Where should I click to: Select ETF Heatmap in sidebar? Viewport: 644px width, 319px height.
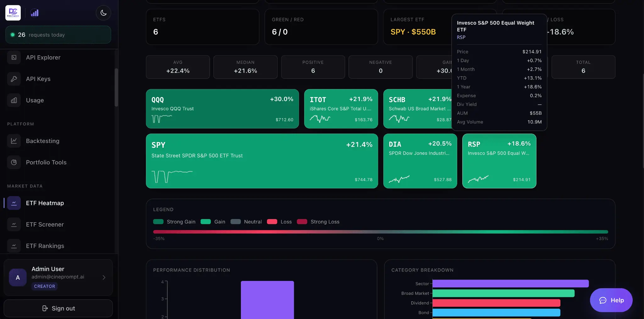45,203
